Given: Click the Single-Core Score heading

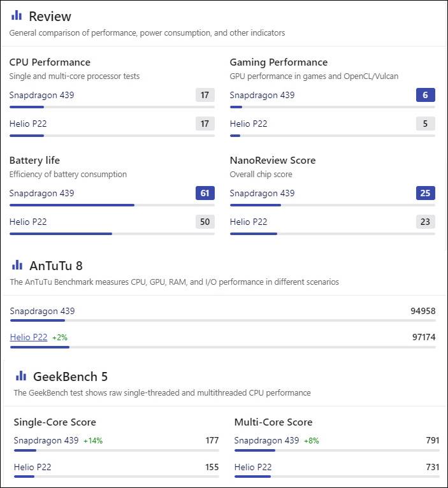Looking at the screenshot, I should (x=55, y=422).
